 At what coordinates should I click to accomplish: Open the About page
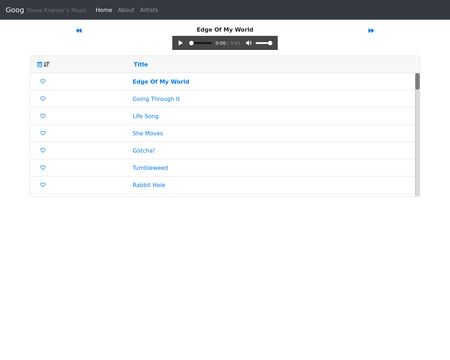pos(126,10)
